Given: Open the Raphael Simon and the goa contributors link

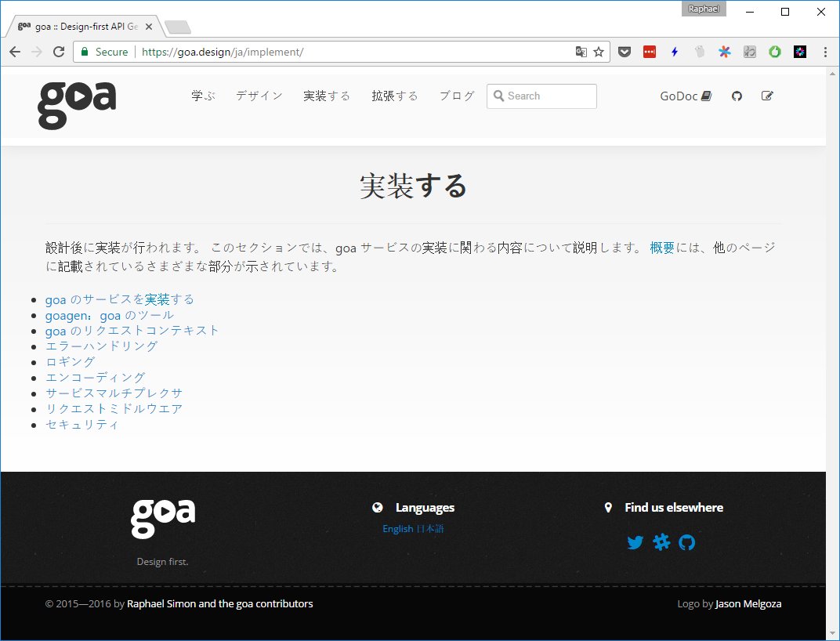Looking at the screenshot, I should coord(219,603).
